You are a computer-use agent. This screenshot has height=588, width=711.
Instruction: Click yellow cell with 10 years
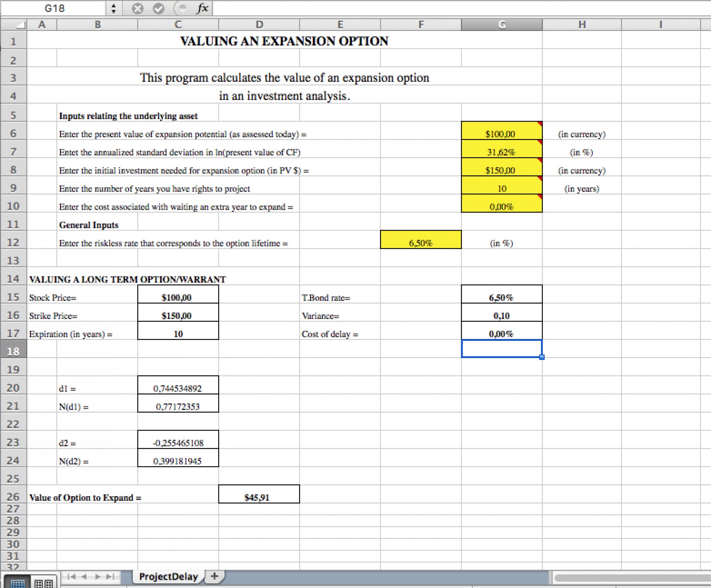502,185
